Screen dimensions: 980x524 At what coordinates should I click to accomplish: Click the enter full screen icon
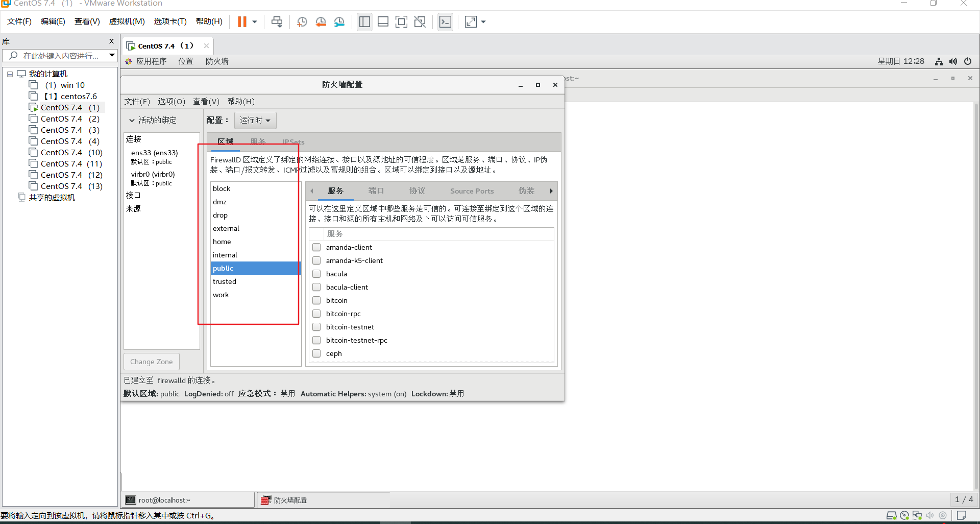[x=401, y=22]
